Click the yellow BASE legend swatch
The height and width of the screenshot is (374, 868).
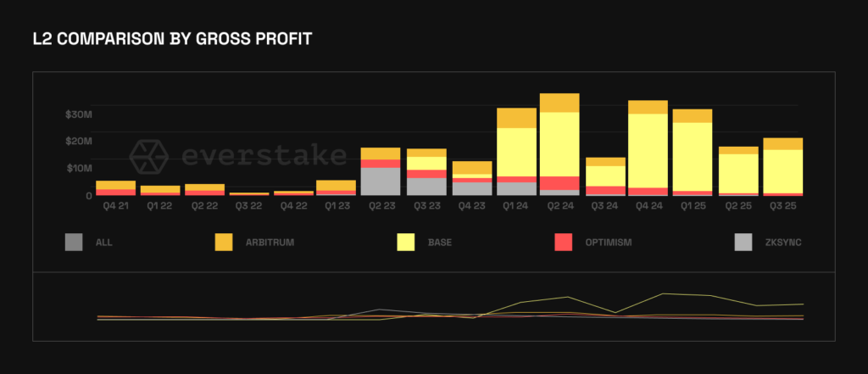(x=407, y=243)
